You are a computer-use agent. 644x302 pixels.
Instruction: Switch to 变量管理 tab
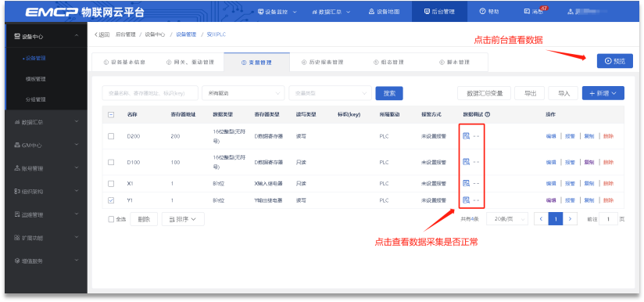point(256,63)
